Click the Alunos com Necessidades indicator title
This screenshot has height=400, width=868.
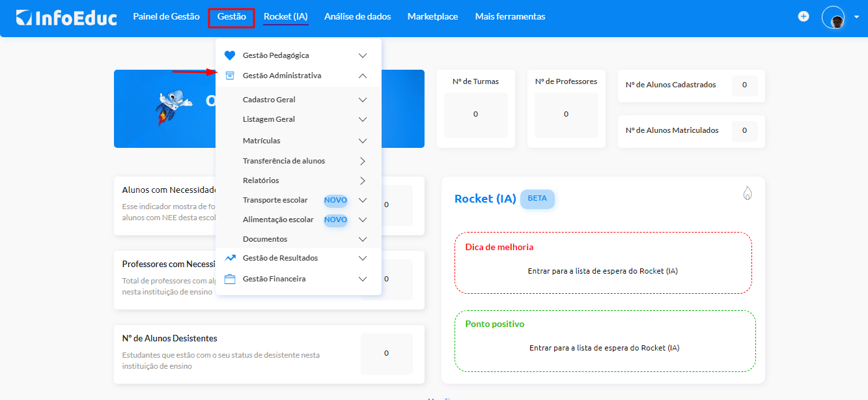169,190
